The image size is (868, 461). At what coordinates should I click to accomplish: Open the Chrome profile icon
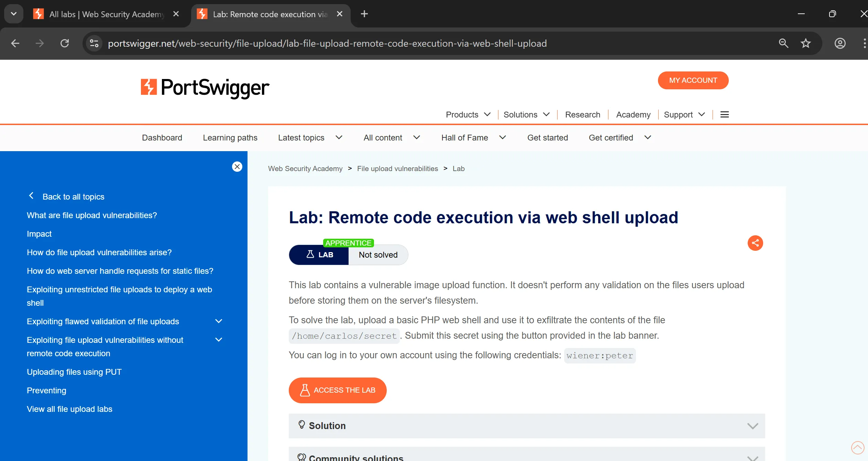[840, 43]
